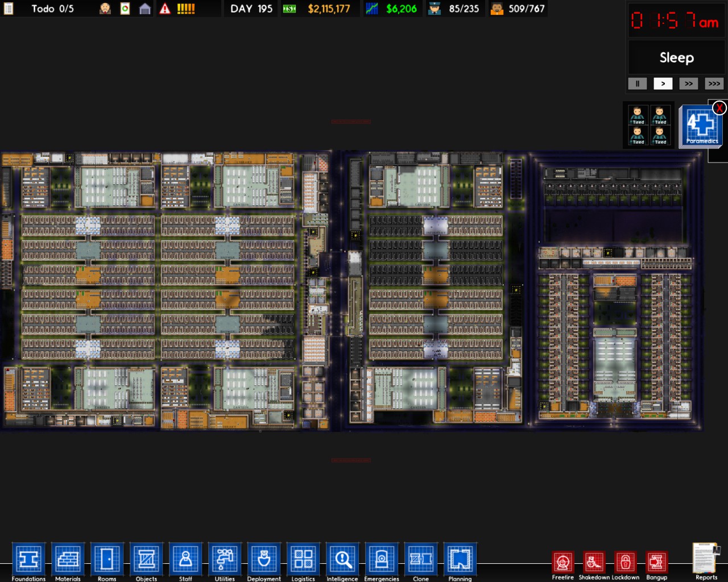The height and width of the screenshot is (582, 728).
Task: Open the Logistics menu
Action: tap(303, 562)
